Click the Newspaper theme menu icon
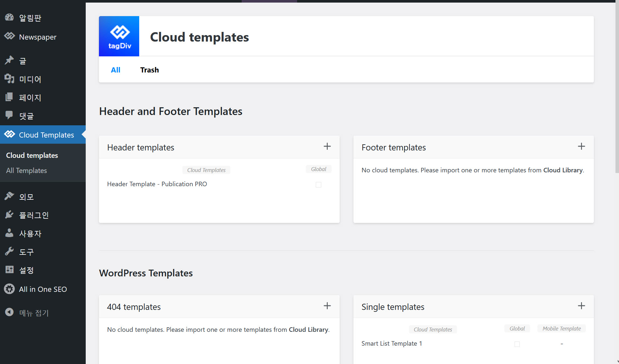Screen dimensions: 619x364 pyautogui.click(x=9, y=36)
